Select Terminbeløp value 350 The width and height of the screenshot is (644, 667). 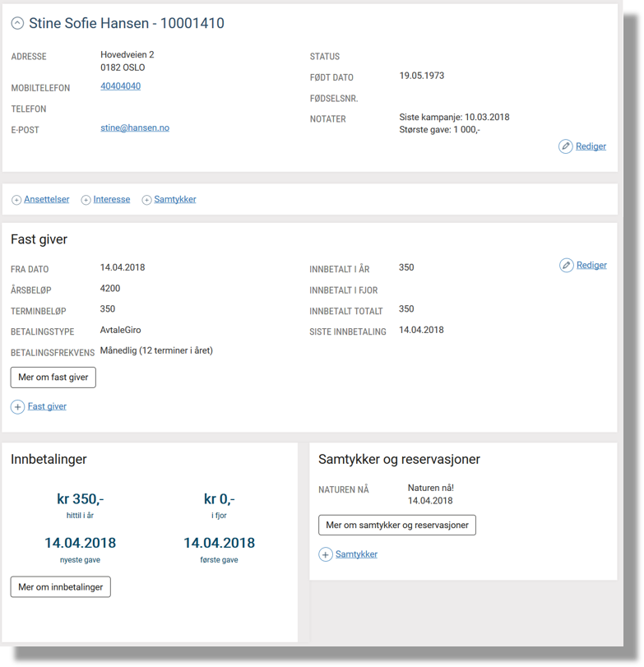[x=108, y=309]
